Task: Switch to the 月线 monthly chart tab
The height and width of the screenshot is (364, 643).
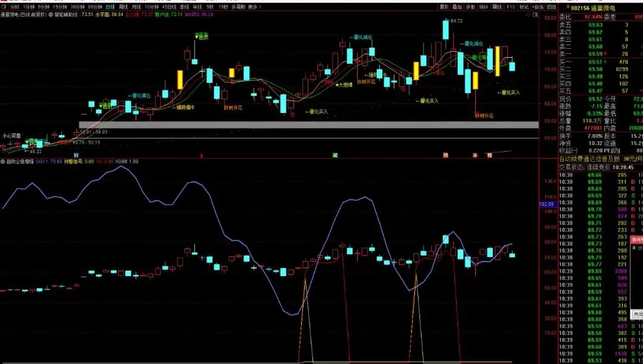Action: (x=136, y=7)
